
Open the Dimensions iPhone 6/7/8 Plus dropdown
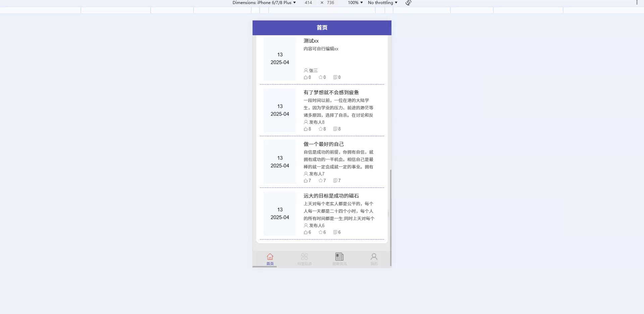click(x=264, y=3)
